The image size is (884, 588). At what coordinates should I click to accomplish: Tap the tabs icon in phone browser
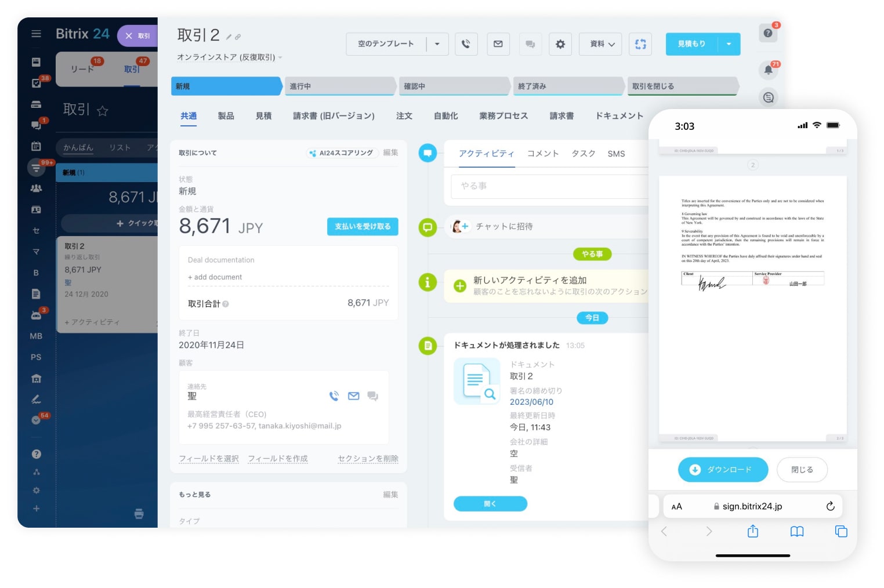pyautogui.click(x=841, y=531)
